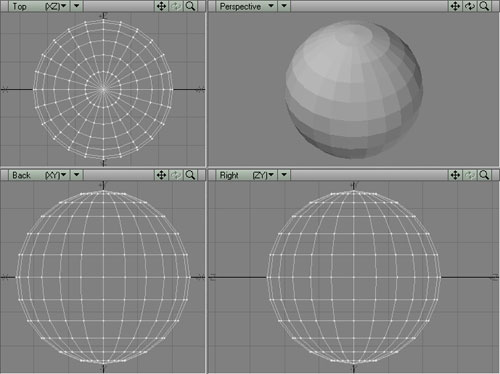Open the Back (XY) view type dropdown
500x374 pixels.
[x=39, y=175]
